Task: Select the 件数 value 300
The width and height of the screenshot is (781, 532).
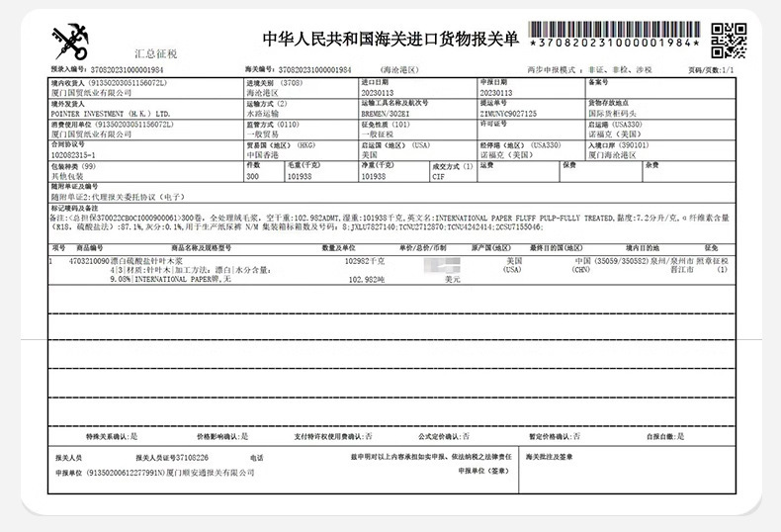Action: coord(252,176)
